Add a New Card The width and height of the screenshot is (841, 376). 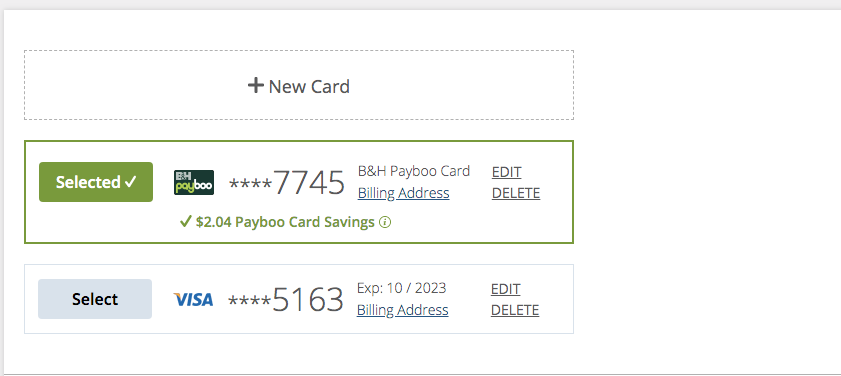coord(299,85)
